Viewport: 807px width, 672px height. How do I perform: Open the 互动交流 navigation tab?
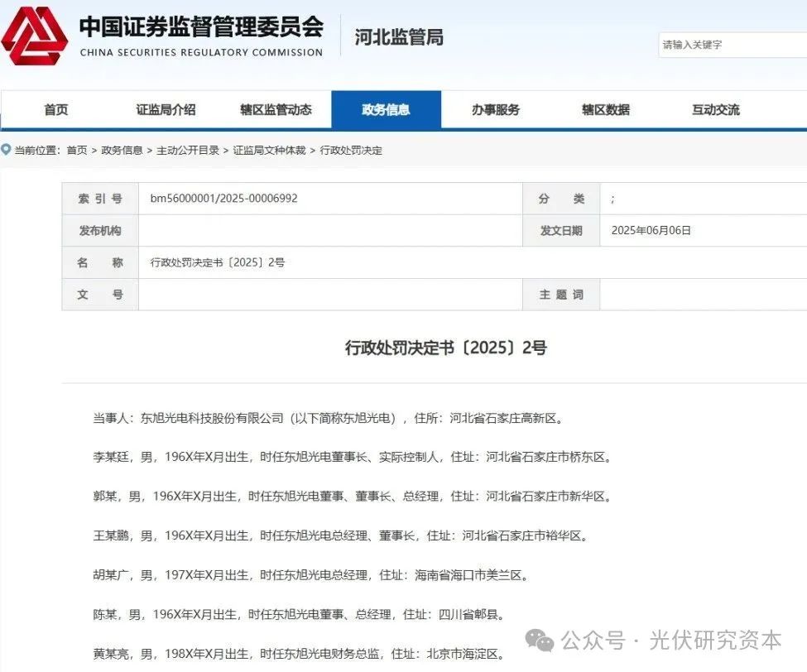coord(715,110)
